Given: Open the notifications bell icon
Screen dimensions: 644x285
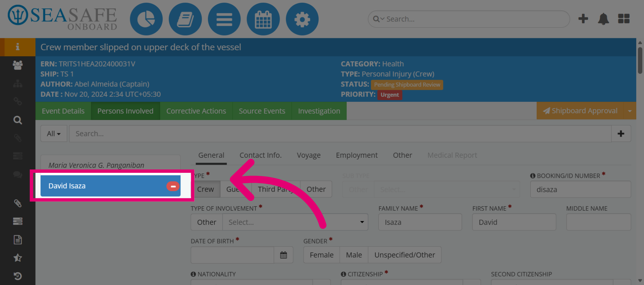Looking at the screenshot, I should click(x=603, y=19).
